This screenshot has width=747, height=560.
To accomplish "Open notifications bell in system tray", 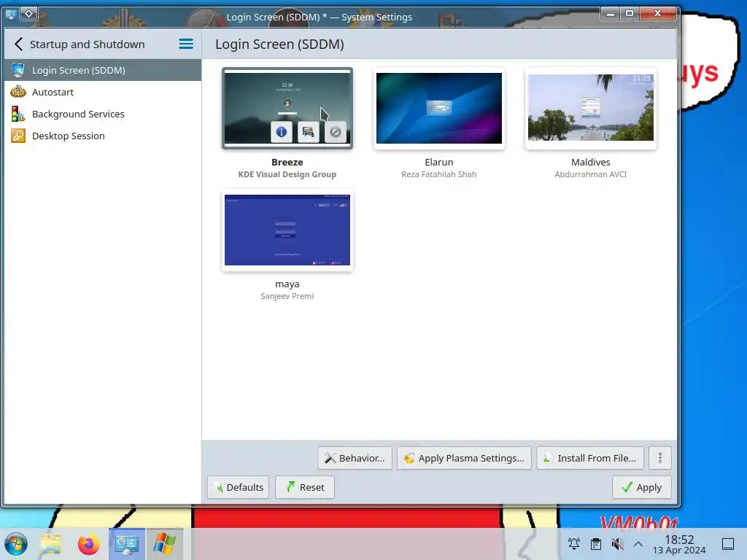I will click(x=574, y=544).
